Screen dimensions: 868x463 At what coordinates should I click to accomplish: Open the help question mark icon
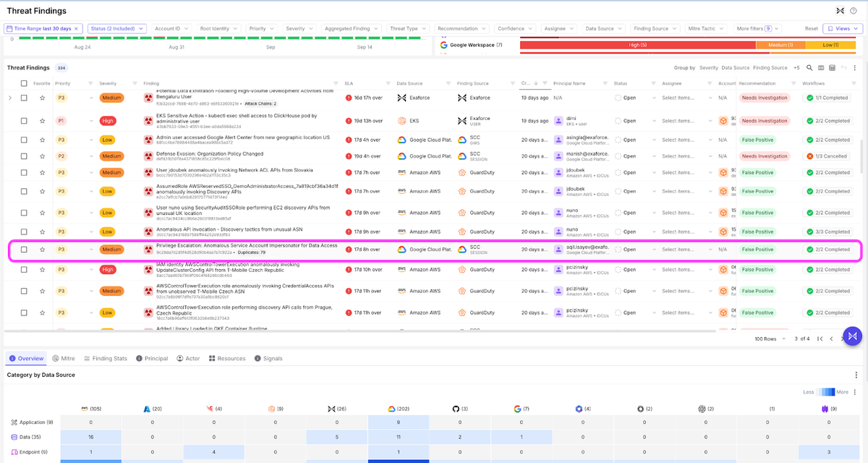[853, 11]
